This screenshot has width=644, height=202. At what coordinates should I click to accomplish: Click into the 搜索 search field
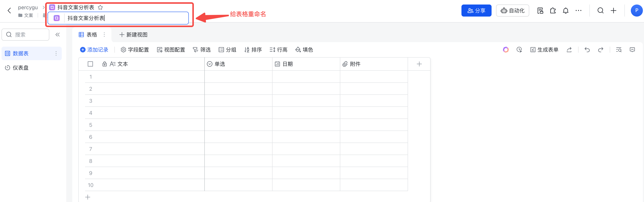[25, 34]
